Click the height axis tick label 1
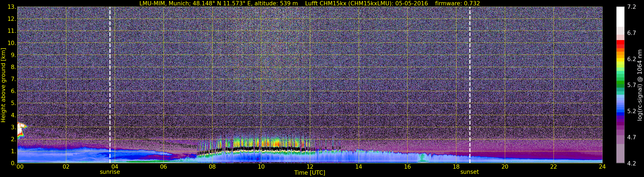 [x=13, y=151]
